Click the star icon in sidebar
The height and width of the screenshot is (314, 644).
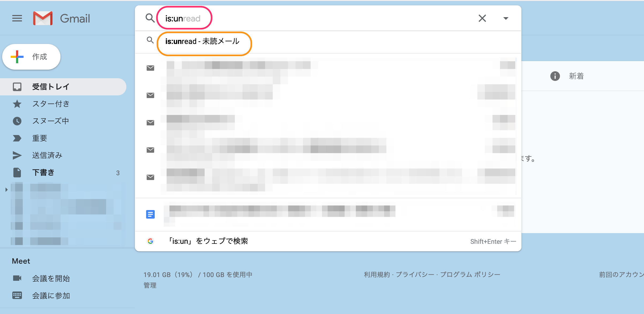[x=17, y=104]
